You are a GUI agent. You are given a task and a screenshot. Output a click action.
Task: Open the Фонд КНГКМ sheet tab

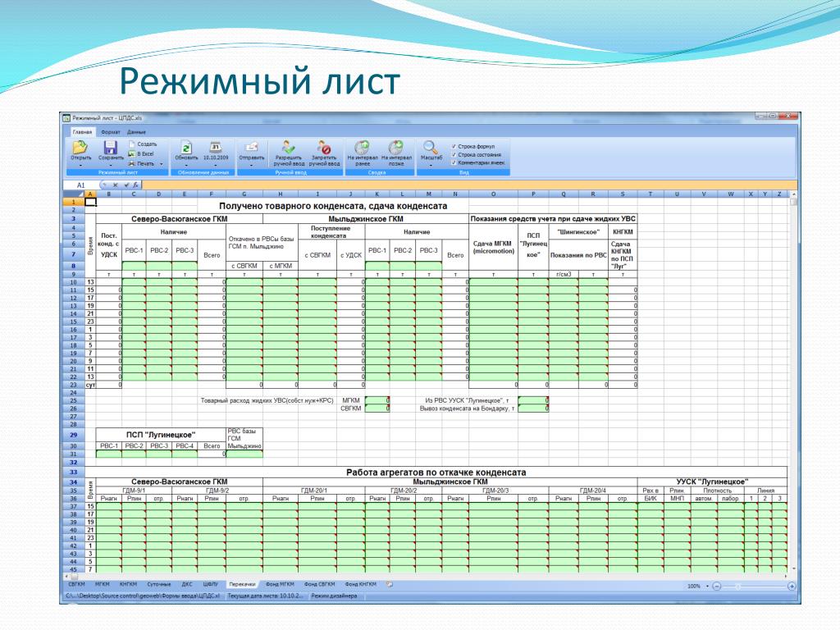(361, 584)
